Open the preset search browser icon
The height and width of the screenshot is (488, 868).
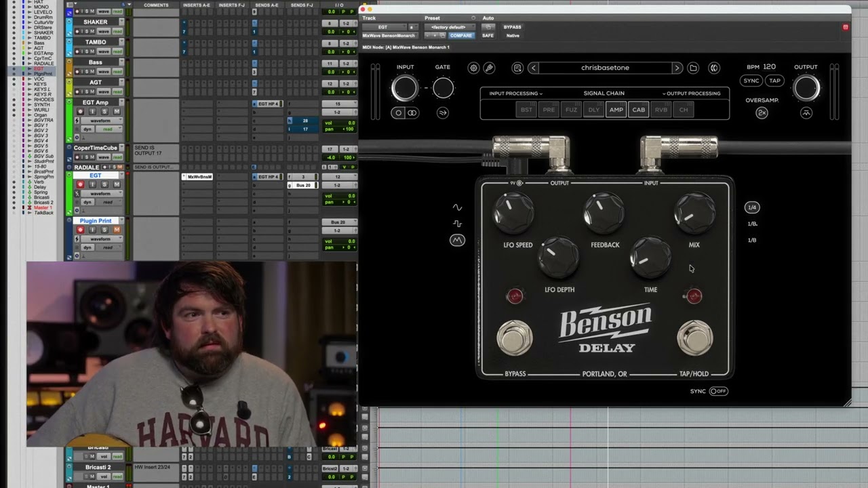coord(517,68)
